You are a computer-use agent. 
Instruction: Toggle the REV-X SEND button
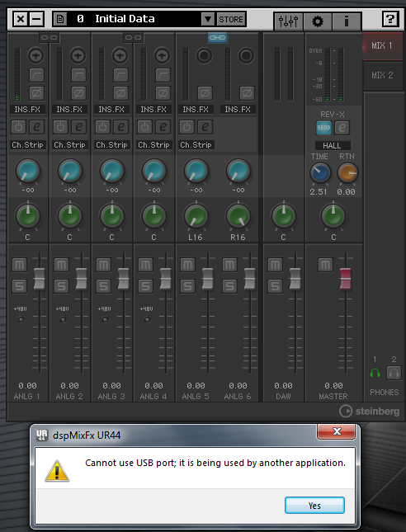(323, 128)
